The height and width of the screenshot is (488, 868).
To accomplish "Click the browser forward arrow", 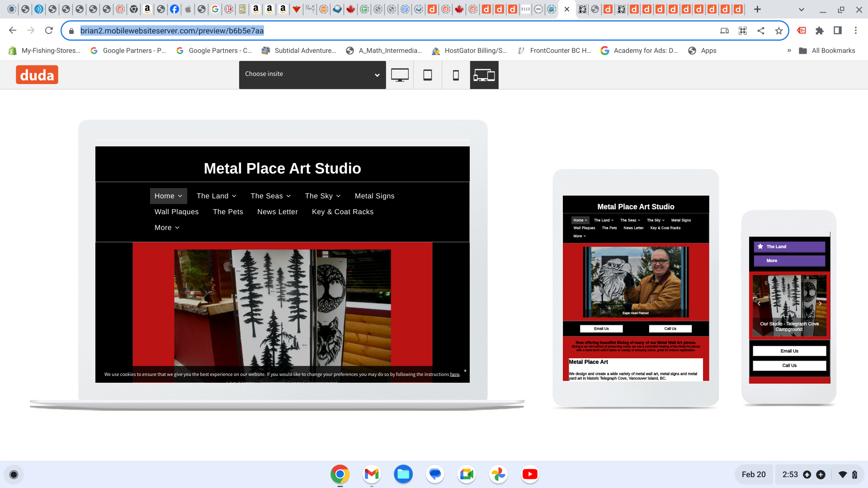I will click(x=31, y=30).
